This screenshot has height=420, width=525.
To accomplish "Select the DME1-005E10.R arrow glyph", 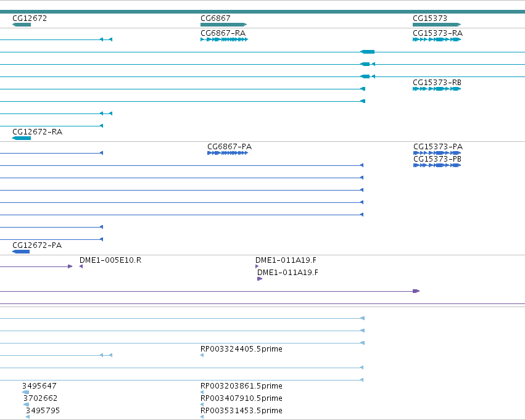I will tap(81, 266).
